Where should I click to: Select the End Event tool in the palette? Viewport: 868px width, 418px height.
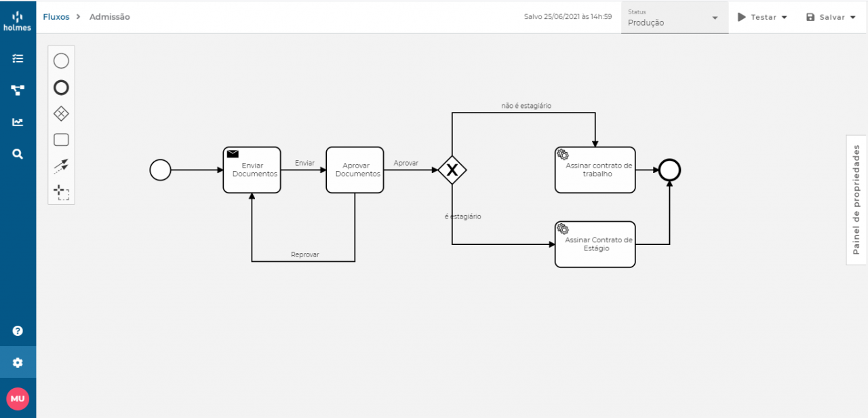[x=61, y=87]
